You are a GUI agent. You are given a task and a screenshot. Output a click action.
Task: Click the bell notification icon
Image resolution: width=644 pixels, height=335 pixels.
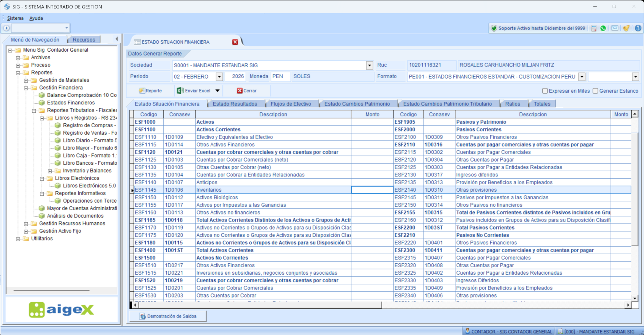627,28
